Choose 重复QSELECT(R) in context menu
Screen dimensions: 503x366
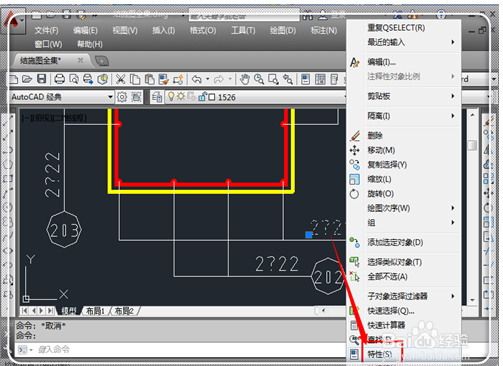click(396, 28)
